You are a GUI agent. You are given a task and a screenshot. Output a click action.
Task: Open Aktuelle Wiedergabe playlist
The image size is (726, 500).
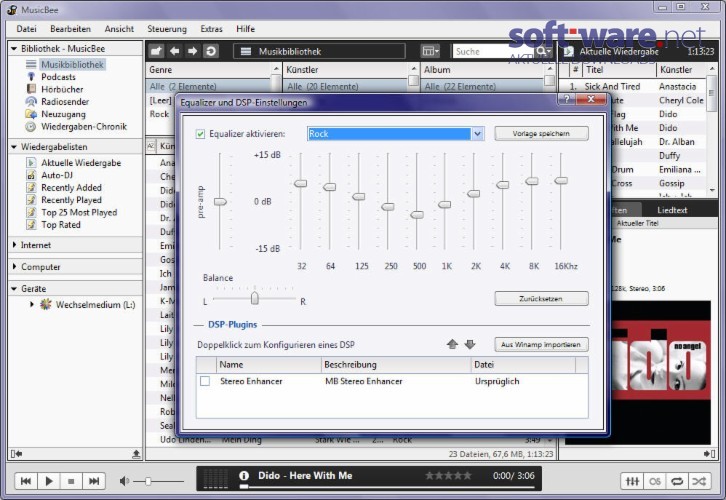[81, 162]
